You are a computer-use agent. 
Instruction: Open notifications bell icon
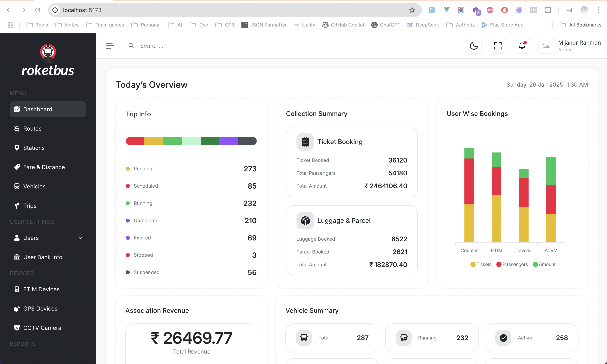(522, 46)
